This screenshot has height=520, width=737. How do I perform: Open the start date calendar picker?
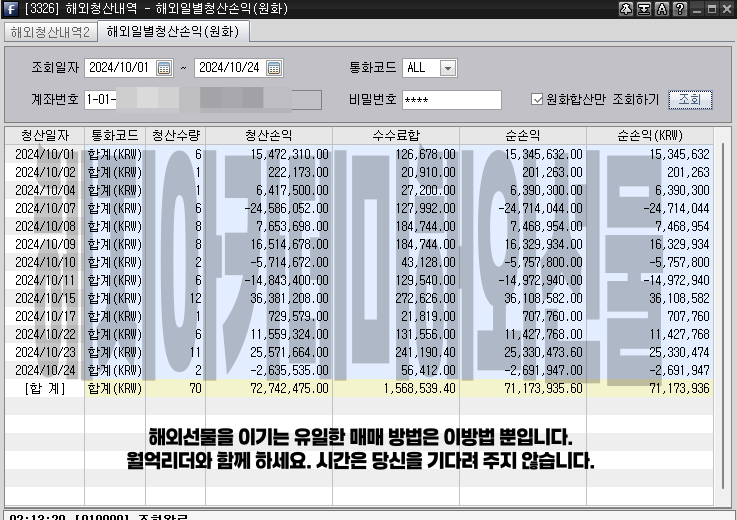tap(164, 68)
